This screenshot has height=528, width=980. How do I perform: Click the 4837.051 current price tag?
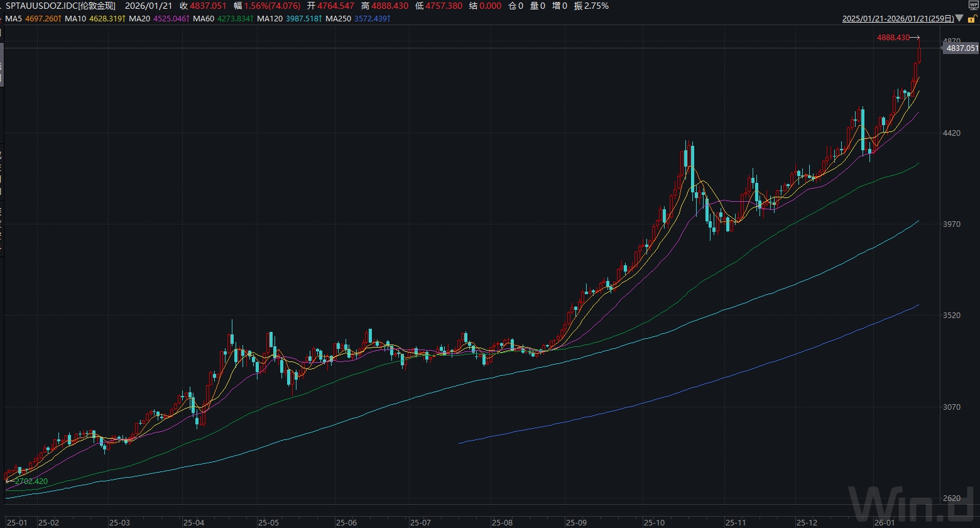pos(961,48)
